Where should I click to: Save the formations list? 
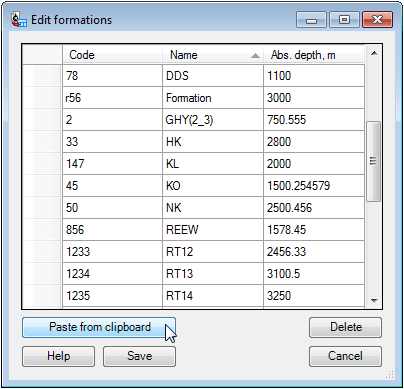tap(139, 356)
